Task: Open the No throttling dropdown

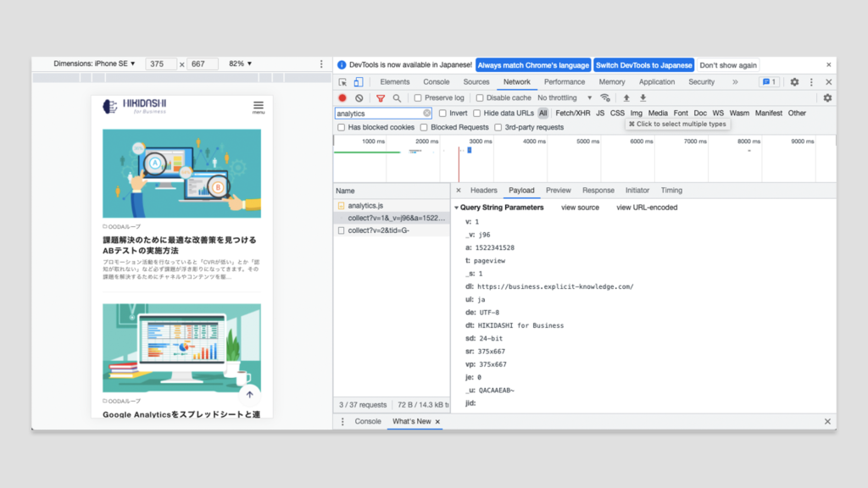Action: click(565, 98)
